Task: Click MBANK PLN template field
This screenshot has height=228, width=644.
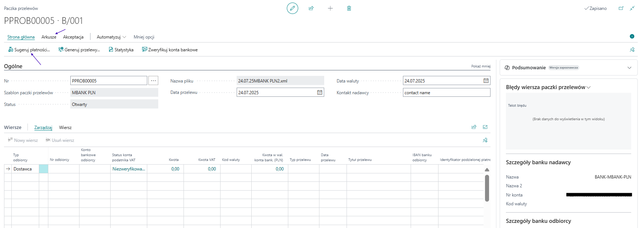Action: [114, 92]
